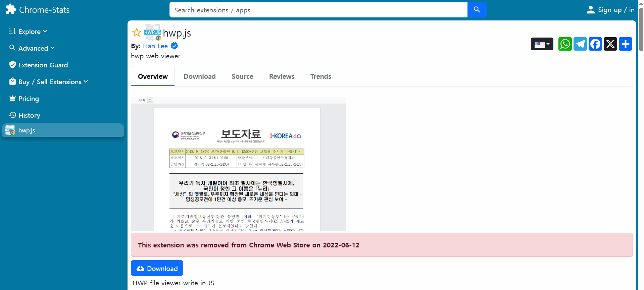Click the blue search magnifier button

point(477,10)
